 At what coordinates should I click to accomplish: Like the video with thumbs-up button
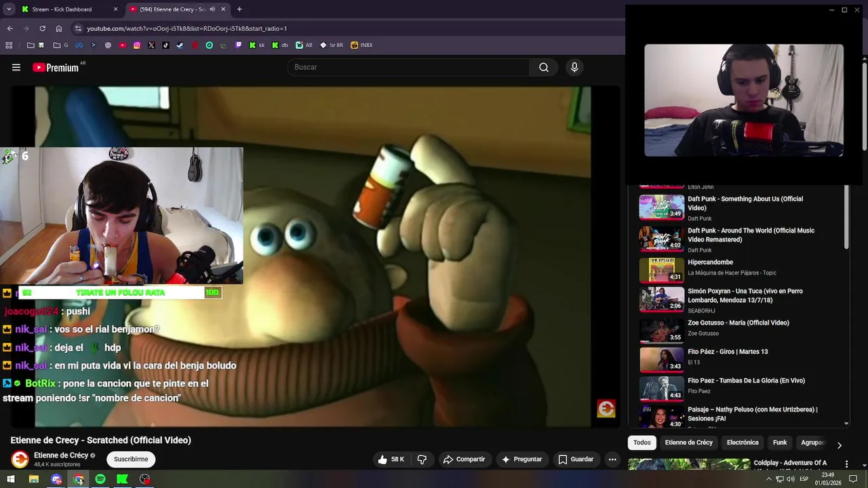(x=391, y=460)
